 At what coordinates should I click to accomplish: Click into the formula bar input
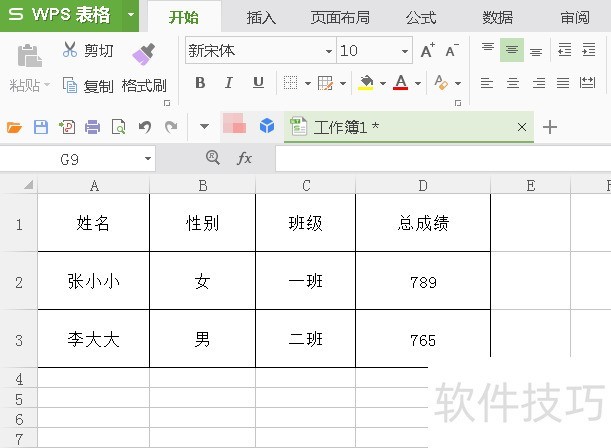click(443, 159)
